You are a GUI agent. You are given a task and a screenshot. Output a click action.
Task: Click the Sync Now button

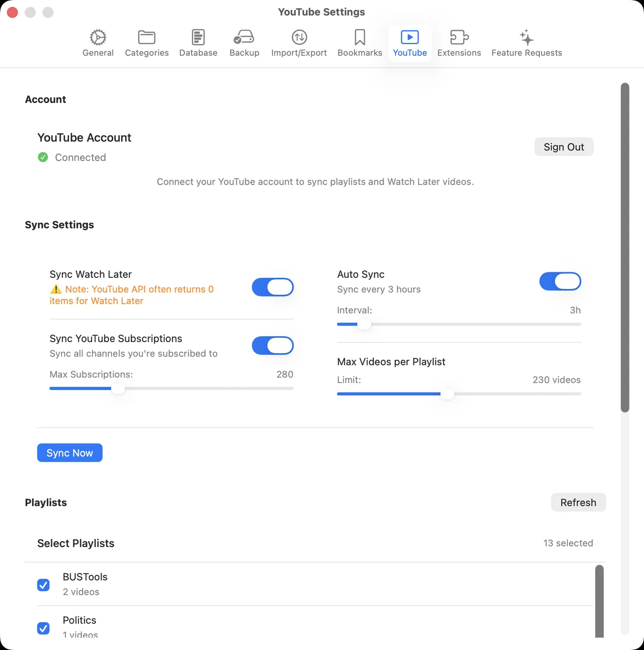pos(70,453)
